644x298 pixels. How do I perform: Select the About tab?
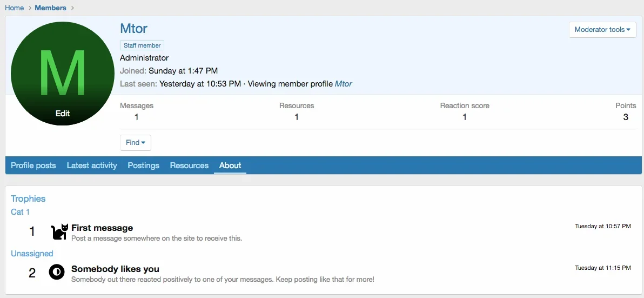click(x=230, y=165)
